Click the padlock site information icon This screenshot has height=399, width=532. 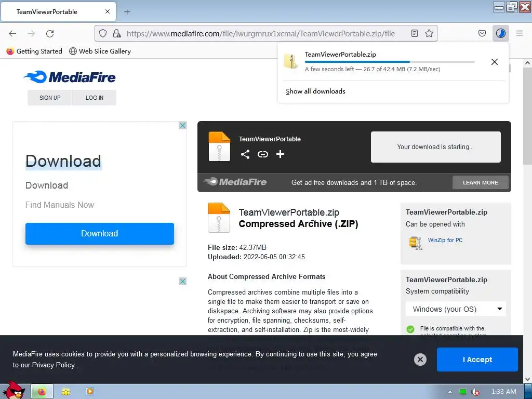point(117,33)
